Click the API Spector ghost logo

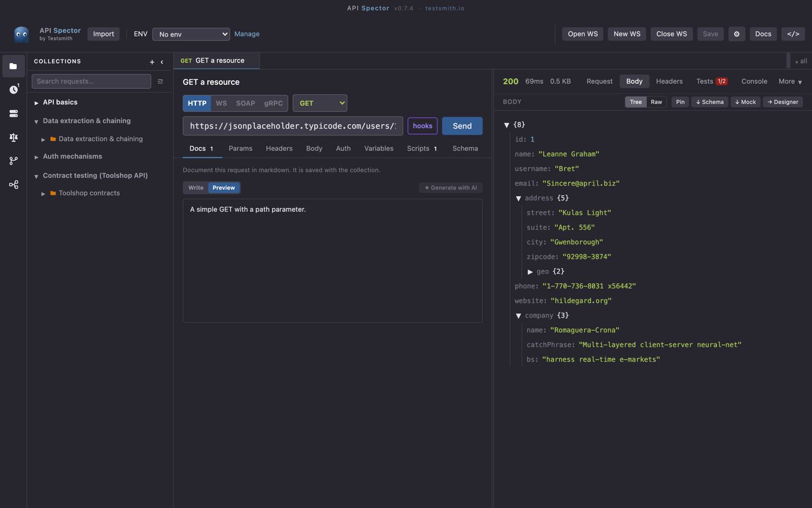(x=21, y=34)
